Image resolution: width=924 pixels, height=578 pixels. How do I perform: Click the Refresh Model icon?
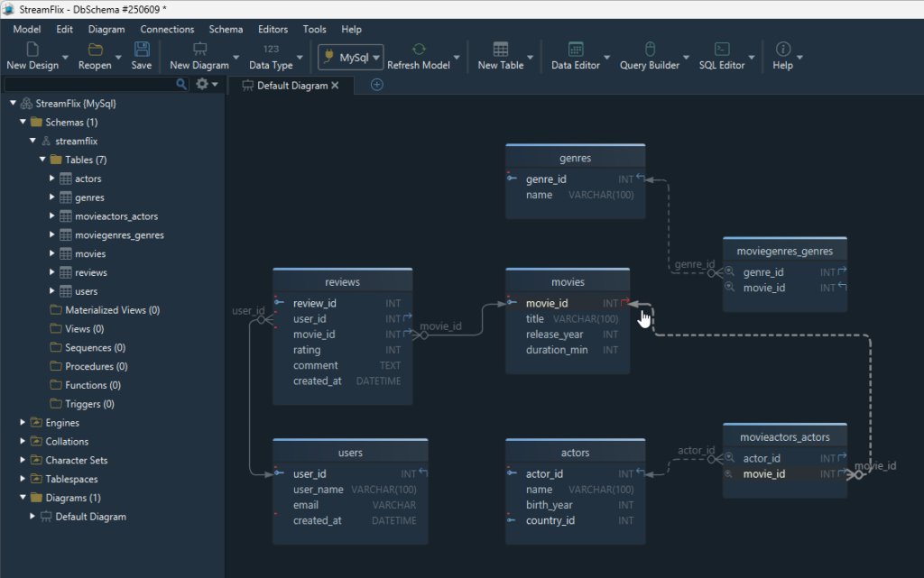pos(418,50)
